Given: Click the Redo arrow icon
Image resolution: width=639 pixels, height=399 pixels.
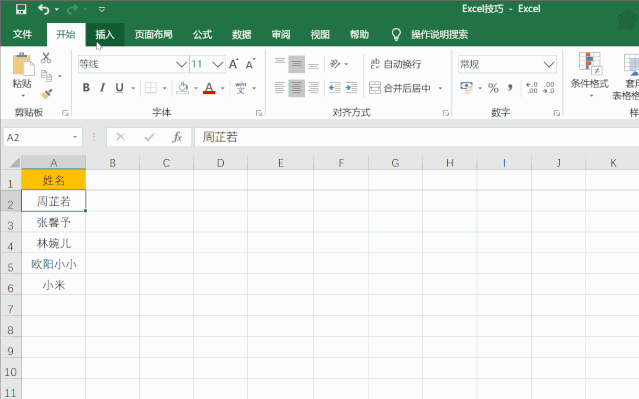Looking at the screenshot, I should pyautogui.click(x=73, y=9).
